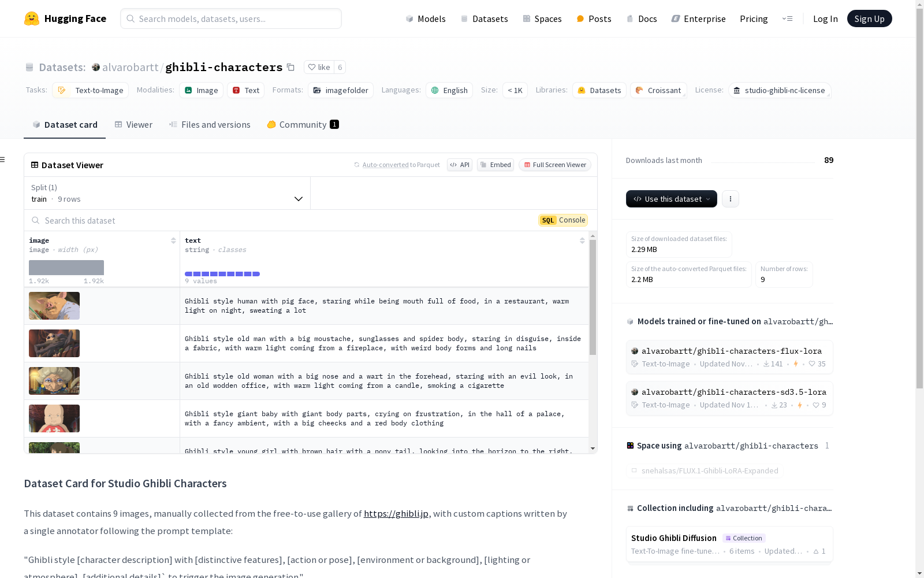Viewport: 924px width, 578px height.
Task: Click the text column sort icon
Action: point(582,240)
